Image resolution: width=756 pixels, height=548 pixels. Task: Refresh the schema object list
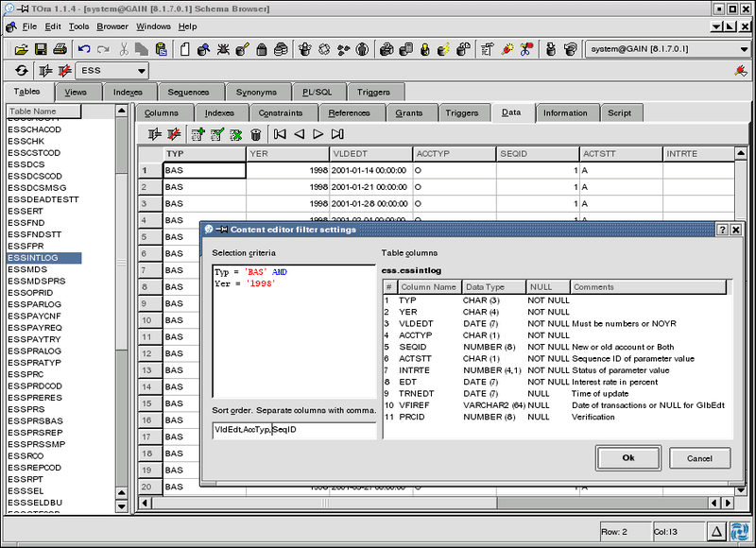click(21, 68)
